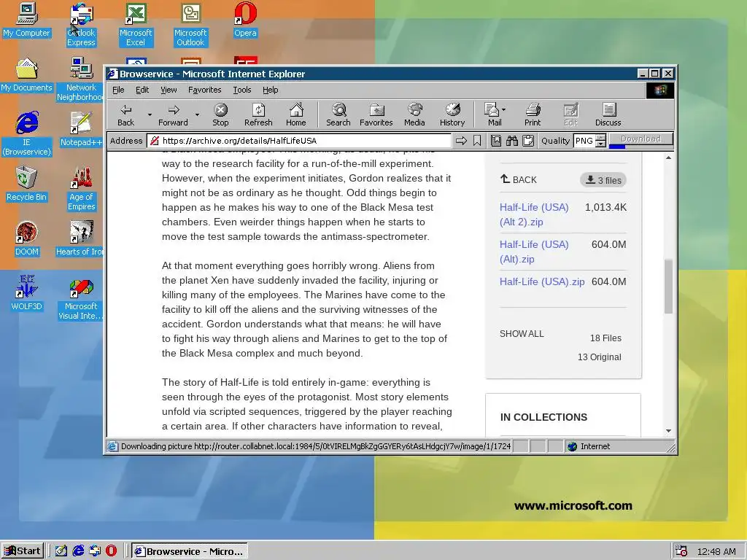Click the framed bookmark icon left of the binoculars
The width and height of the screenshot is (747, 560).
tap(496, 141)
